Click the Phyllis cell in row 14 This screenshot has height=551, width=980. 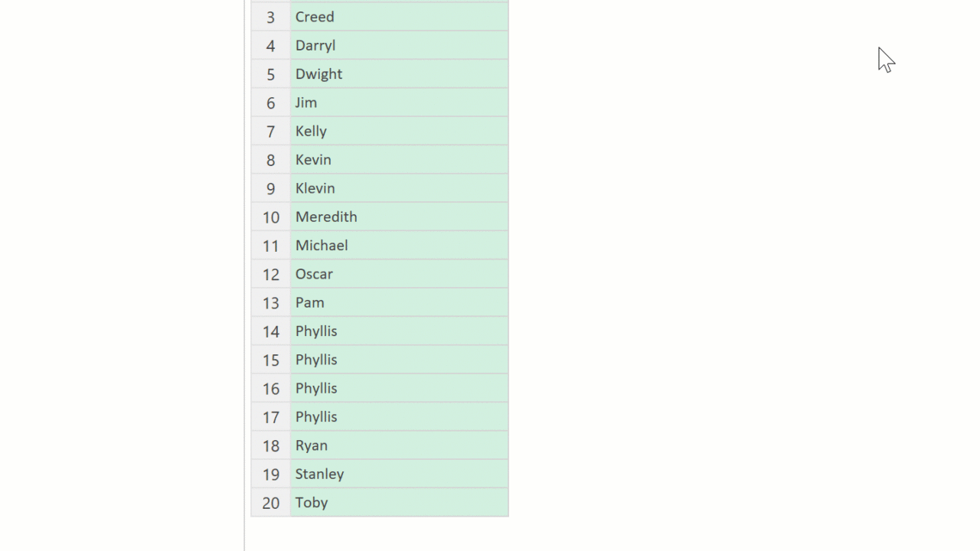tap(399, 331)
